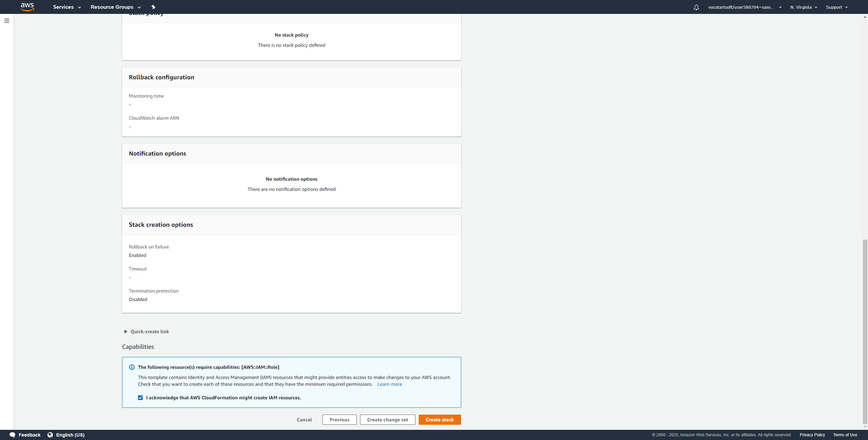Click the Notification options heading
This screenshot has height=440, width=868.
157,154
